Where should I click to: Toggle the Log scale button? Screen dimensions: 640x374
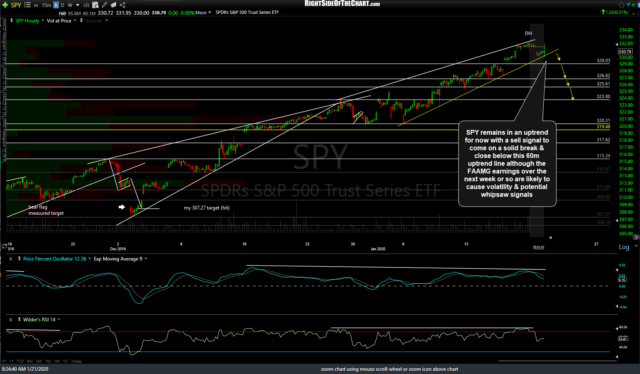[x=624, y=247]
